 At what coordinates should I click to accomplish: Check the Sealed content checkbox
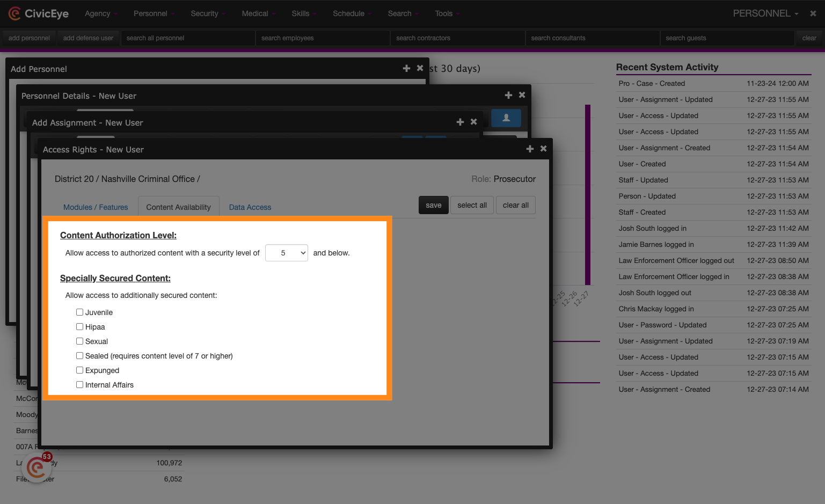pyautogui.click(x=79, y=355)
